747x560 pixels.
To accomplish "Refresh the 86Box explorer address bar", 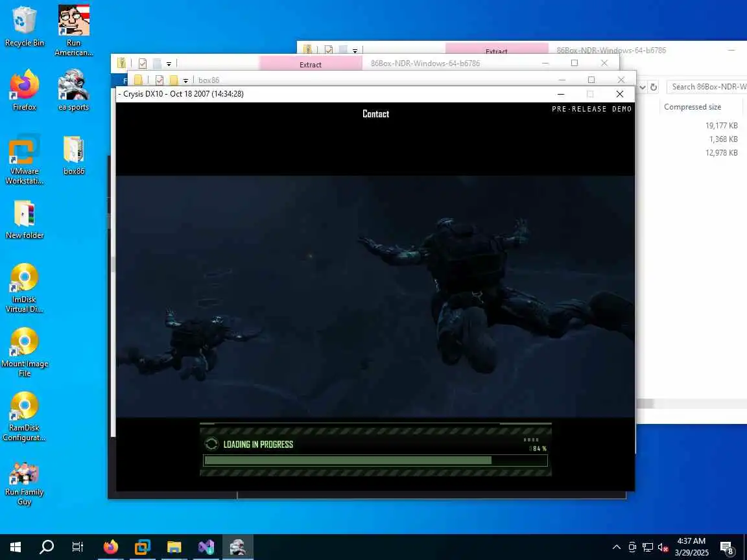I will coord(654,87).
